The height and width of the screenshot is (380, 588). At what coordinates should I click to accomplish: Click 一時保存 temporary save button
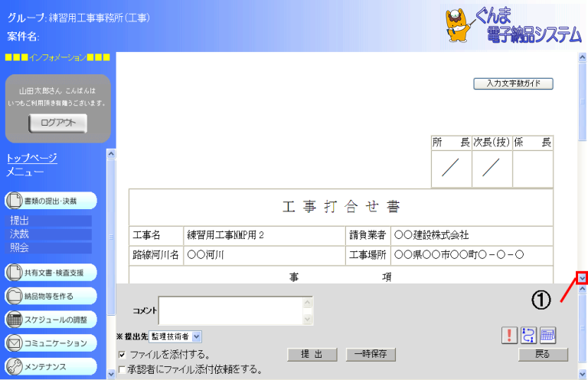[371, 354]
